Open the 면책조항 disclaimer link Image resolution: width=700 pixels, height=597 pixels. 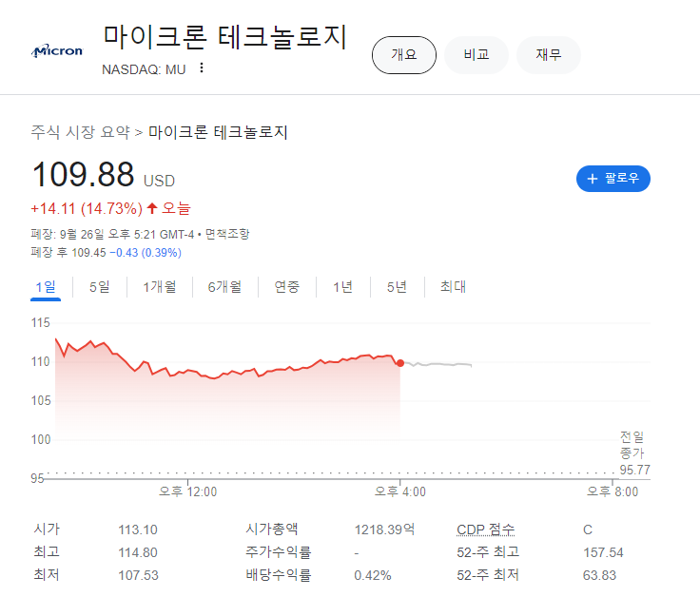pyautogui.click(x=227, y=234)
